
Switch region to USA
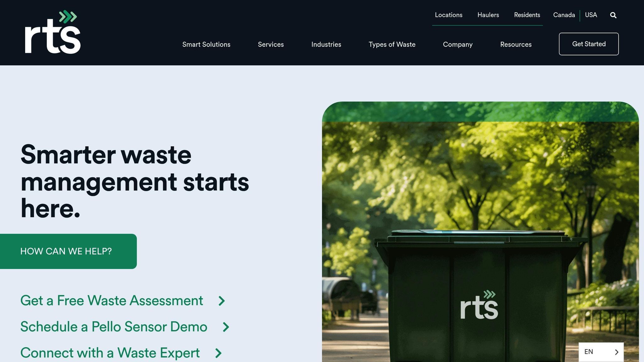click(x=591, y=15)
